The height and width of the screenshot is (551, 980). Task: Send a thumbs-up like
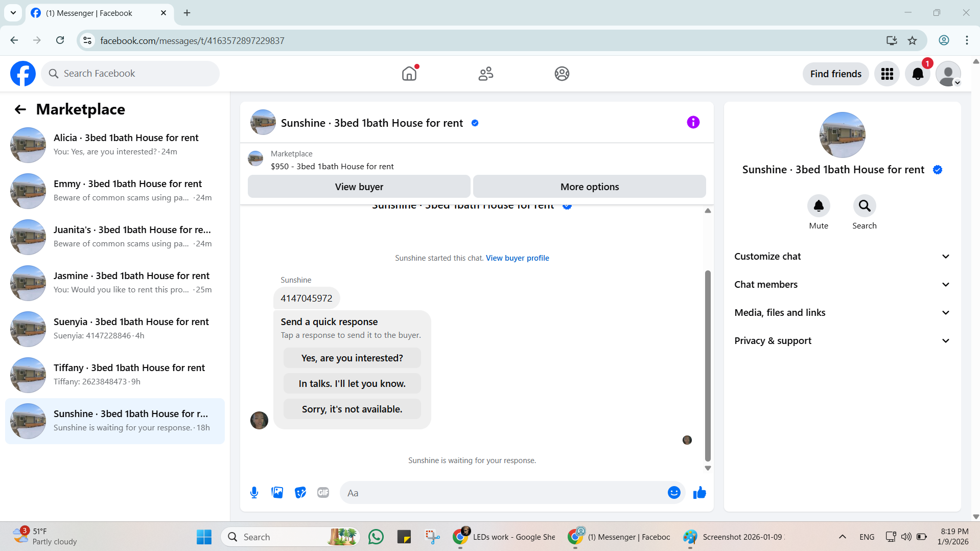[699, 493]
